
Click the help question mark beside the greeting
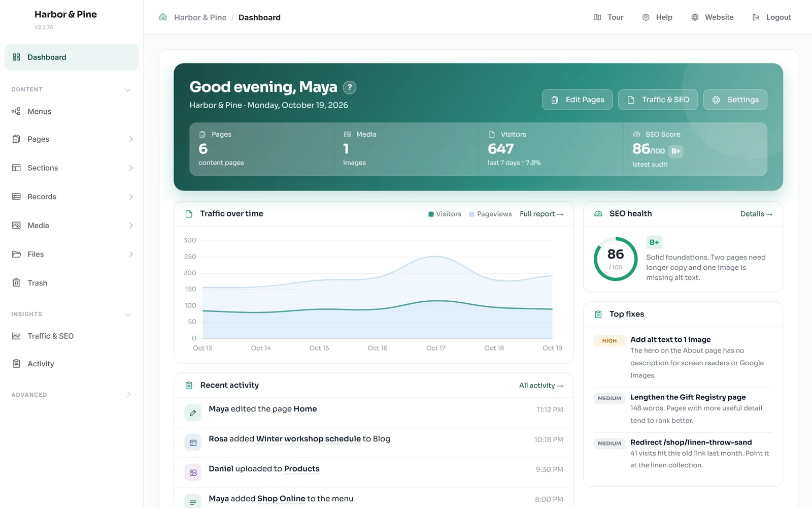coord(350,87)
